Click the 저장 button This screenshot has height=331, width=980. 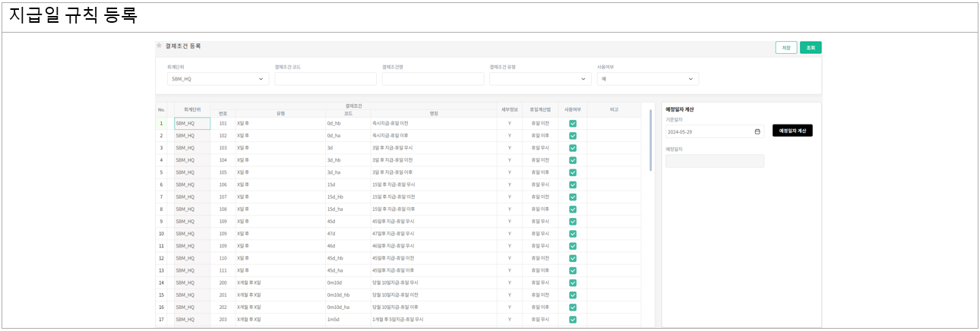(786, 47)
